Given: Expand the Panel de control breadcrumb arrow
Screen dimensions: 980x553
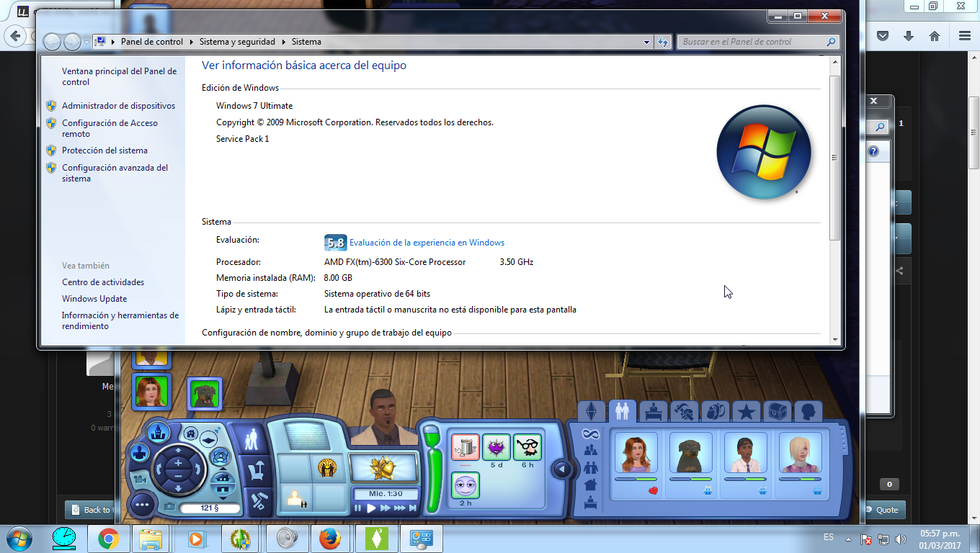Looking at the screenshot, I should point(191,42).
